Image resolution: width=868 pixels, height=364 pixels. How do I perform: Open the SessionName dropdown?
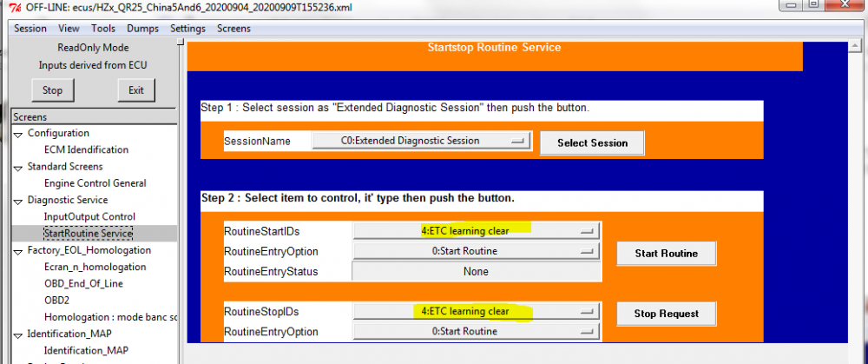[422, 141]
